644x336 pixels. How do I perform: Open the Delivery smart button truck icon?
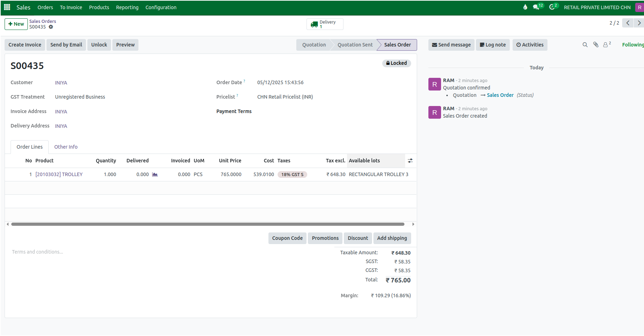315,24
